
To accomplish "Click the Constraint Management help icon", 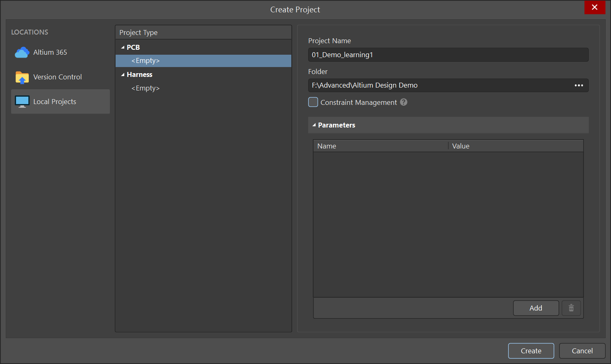I will click(404, 102).
